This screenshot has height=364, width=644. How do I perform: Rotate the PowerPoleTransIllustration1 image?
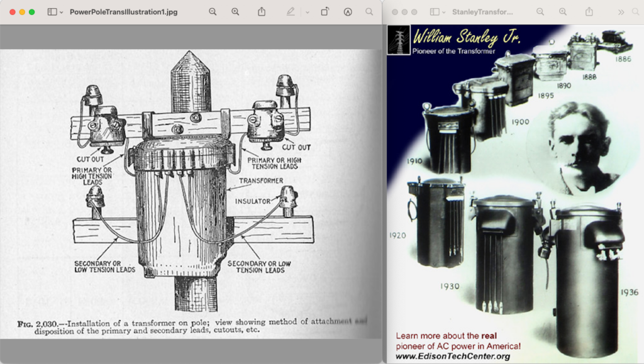(325, 11)
